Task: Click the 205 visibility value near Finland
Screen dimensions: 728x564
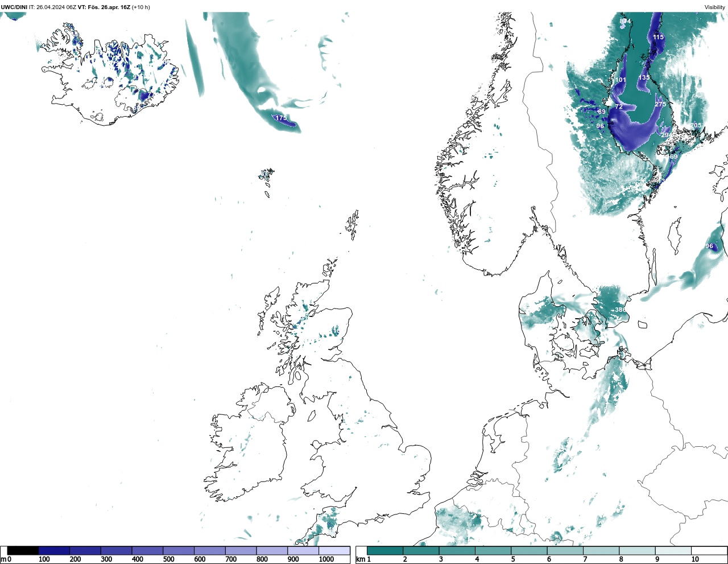Action: coord(696,125)
